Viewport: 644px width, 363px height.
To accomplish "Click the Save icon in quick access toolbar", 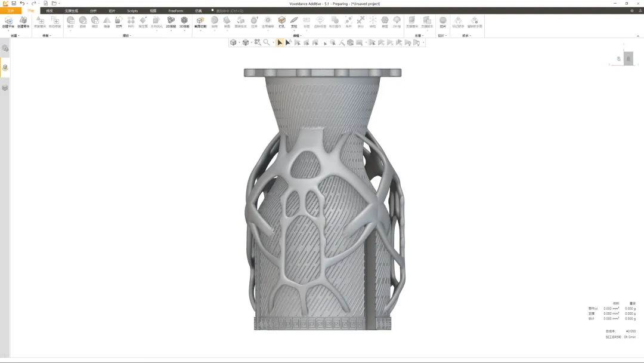I will click(x=14, y=4).
